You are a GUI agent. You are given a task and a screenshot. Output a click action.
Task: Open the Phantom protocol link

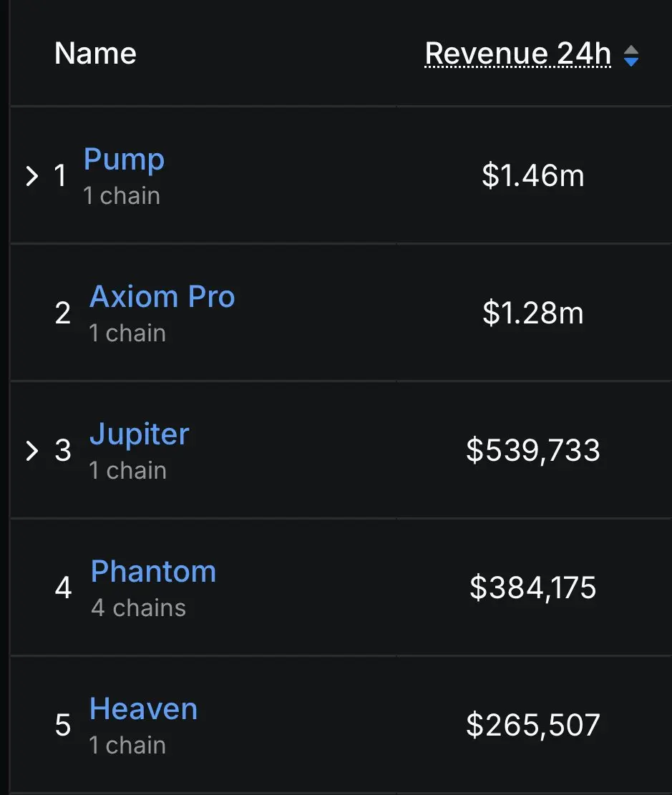click(154, 572)
